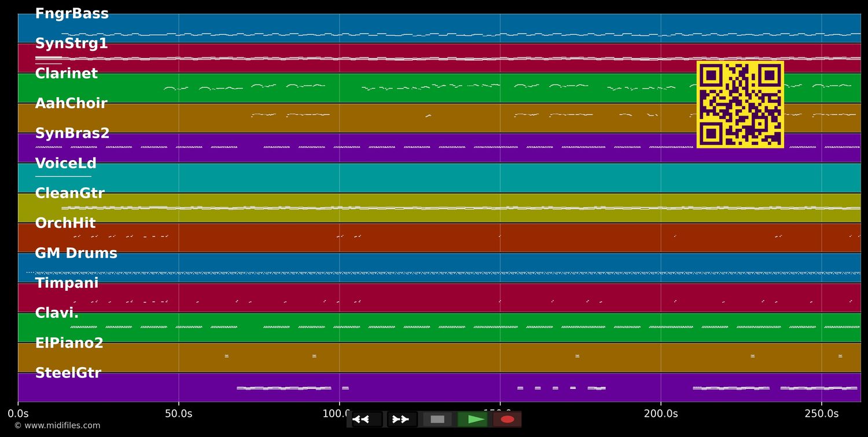Select the SynBras2 track label
The image size is (868, 437).
72,134
